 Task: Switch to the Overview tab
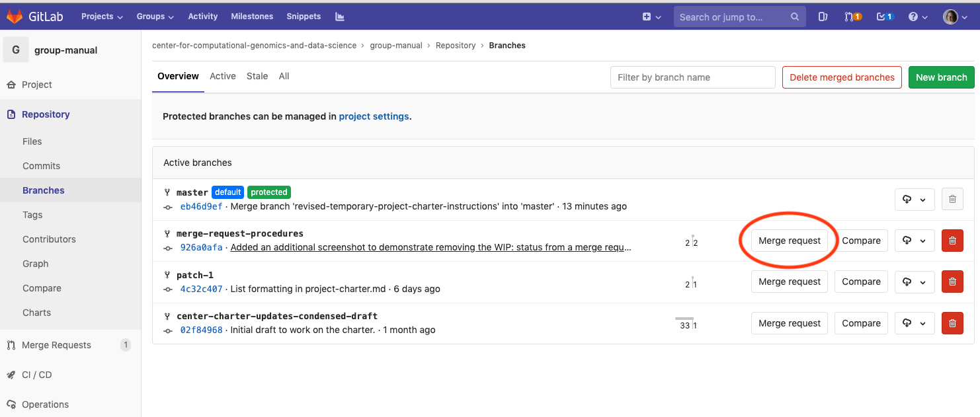tap(178, 77)
